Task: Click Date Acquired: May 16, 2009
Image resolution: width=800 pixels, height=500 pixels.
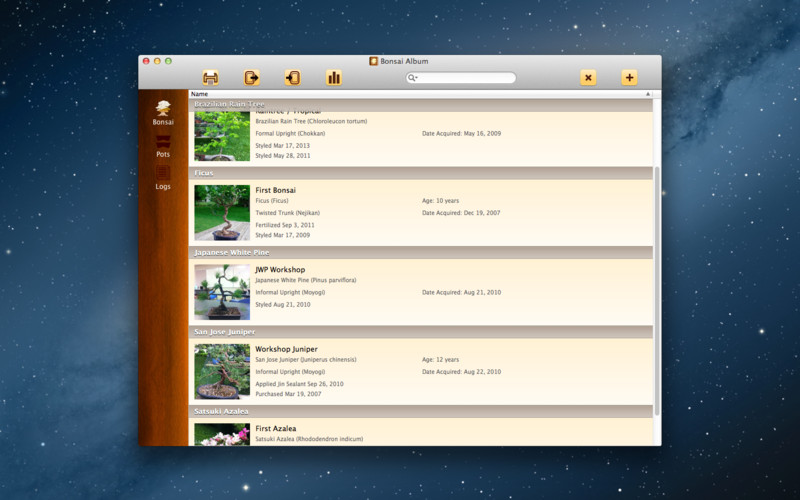Action: (x=461, y=133)
